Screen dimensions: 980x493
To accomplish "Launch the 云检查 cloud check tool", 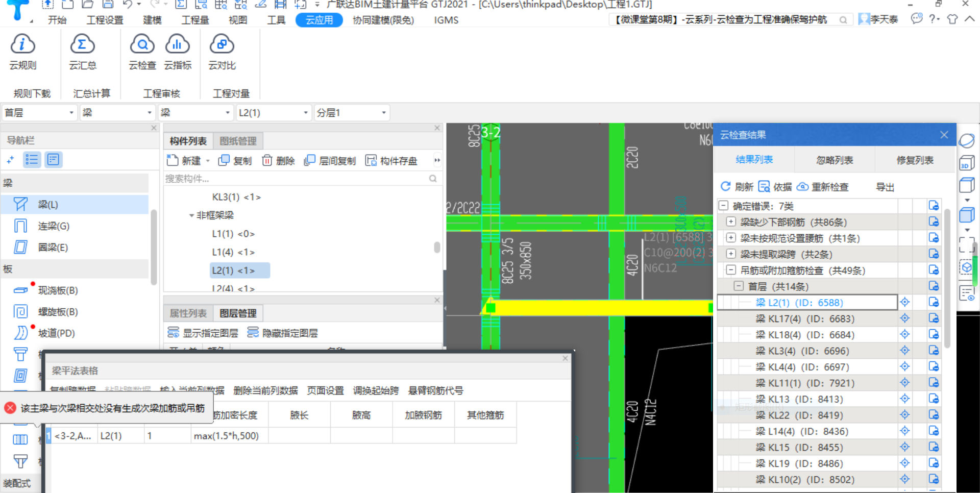I will pyautogui.click(x=142, y=52).
